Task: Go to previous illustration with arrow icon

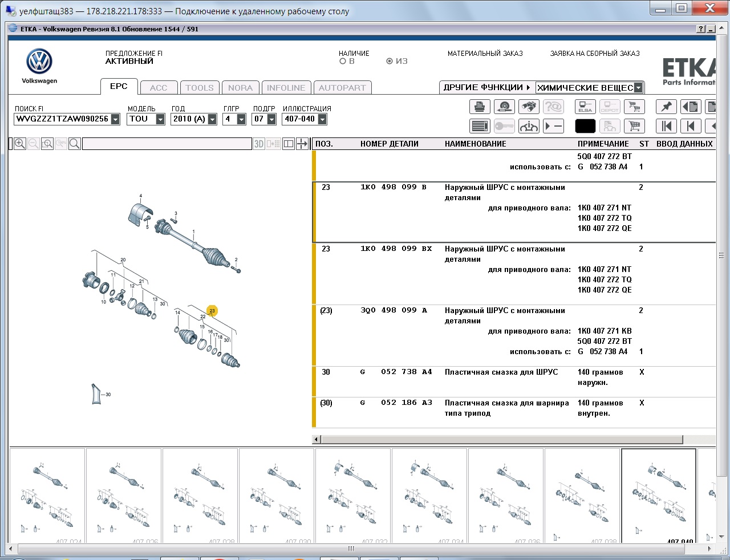Action: tap(691, 126)
